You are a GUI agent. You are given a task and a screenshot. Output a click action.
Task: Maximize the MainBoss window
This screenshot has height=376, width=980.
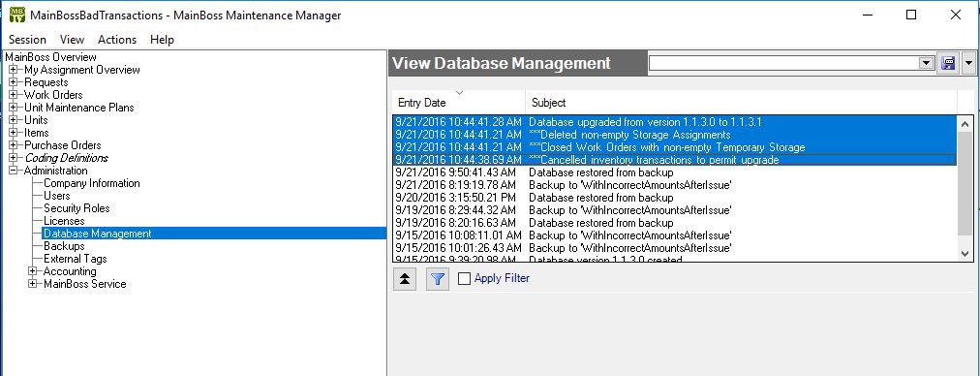[911, 15]
